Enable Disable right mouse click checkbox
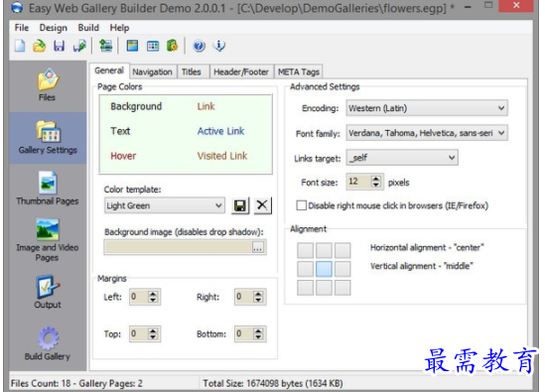545x392 pixels. click(302, 205)
